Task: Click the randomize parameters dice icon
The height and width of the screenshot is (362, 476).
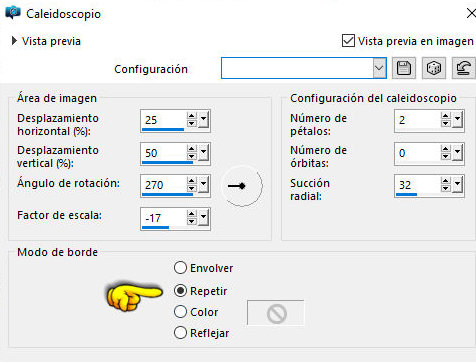Action: (434, 68)
